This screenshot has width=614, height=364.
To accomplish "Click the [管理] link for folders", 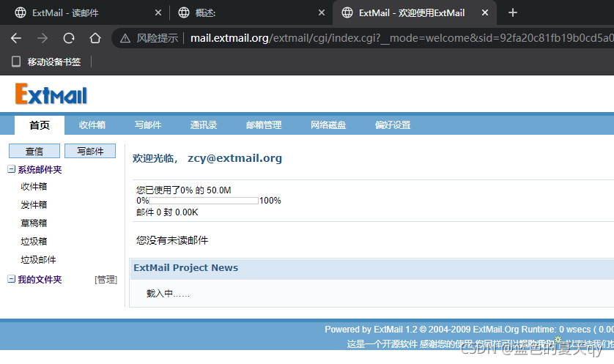I will click(106, 280).
